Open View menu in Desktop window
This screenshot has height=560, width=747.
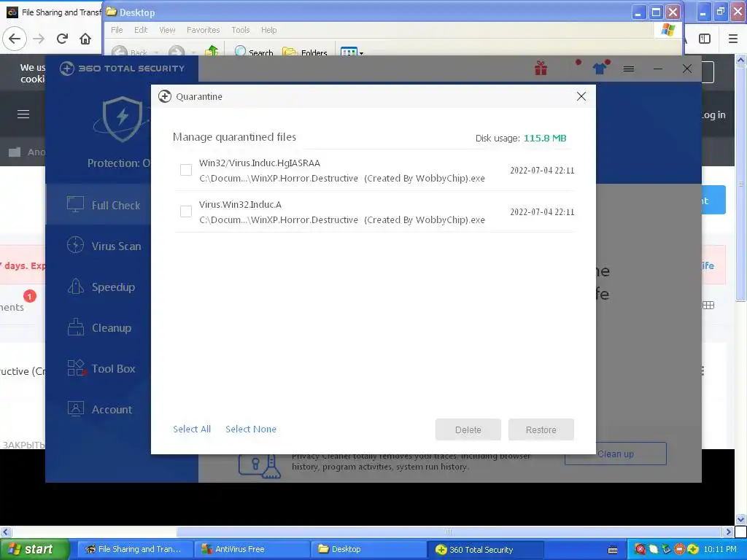pos(167,30)
